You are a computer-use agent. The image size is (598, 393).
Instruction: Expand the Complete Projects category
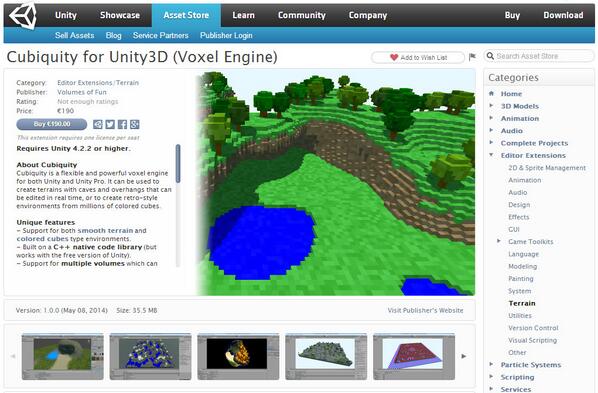(x=491, y=143)
